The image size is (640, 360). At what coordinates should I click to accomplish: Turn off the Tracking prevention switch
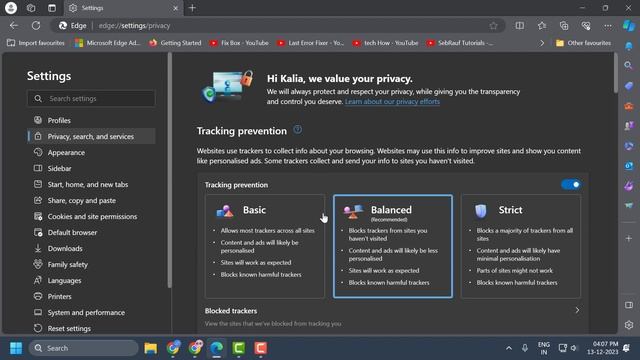571,184
